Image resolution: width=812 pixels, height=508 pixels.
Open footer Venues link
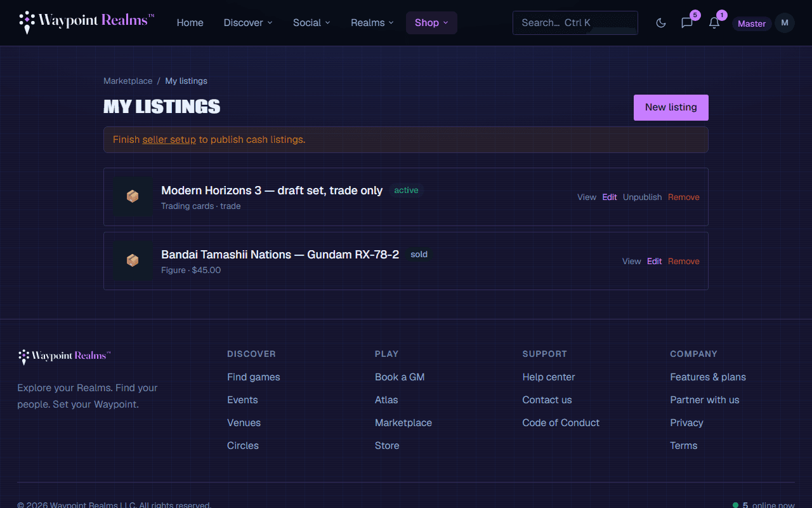pos(244,423)
